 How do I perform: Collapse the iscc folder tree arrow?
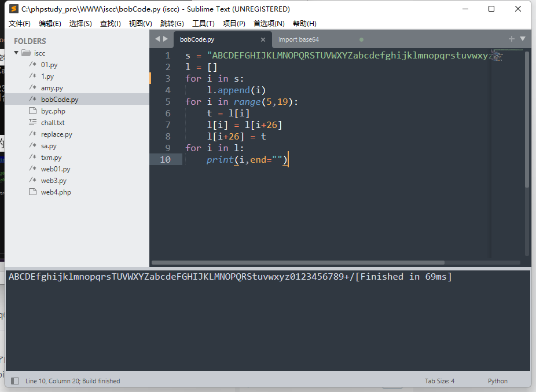(x=16, y=53)
